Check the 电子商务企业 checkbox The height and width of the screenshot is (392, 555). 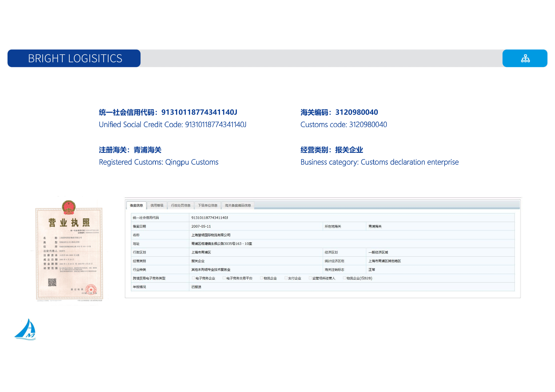[x=193, y=278]
